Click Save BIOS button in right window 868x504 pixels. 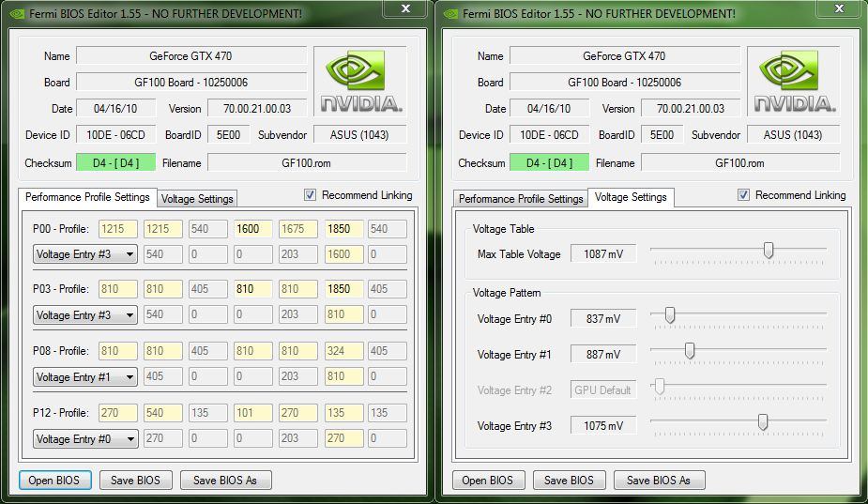(569, 481)
